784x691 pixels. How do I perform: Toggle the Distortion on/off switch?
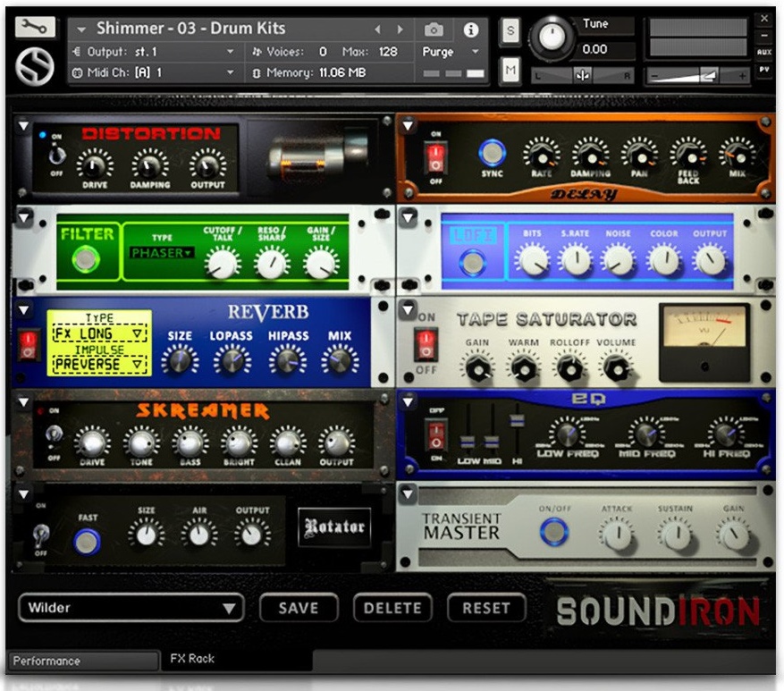(56, 156)
